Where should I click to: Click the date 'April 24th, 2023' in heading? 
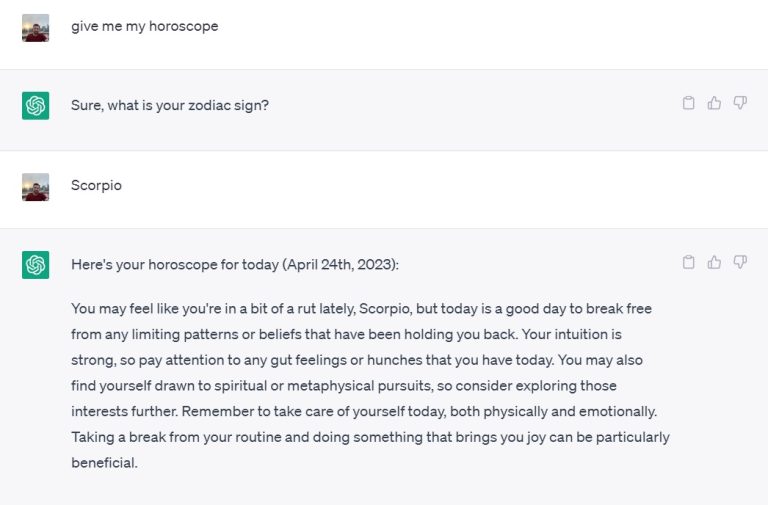point(340,265)
